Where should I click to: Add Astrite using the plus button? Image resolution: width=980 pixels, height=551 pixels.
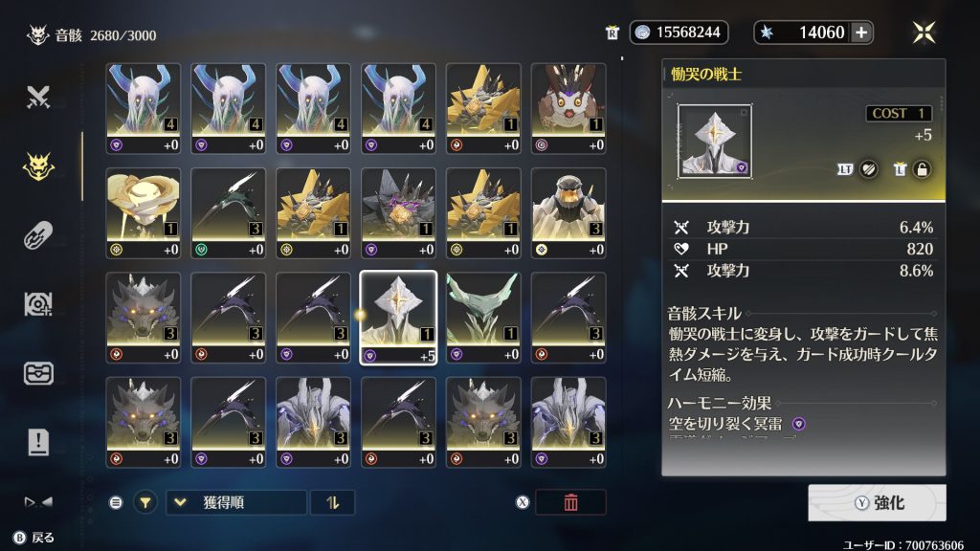(x=861, y=33)
